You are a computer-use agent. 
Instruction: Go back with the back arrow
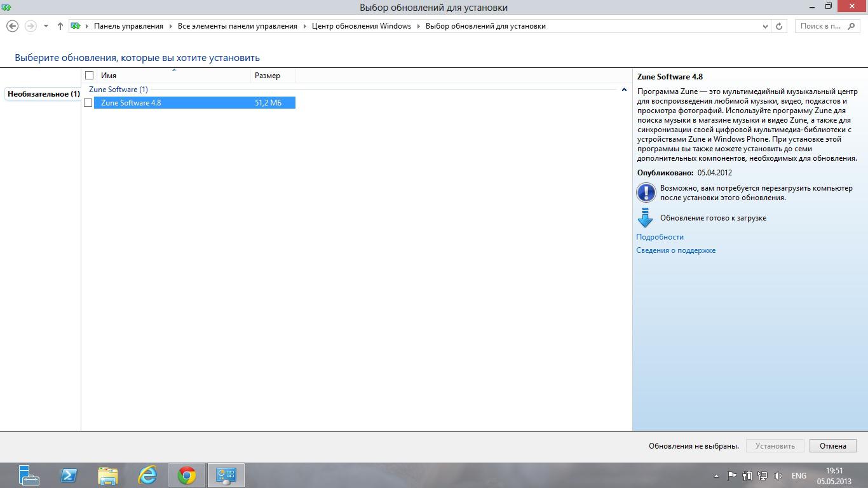12,26
